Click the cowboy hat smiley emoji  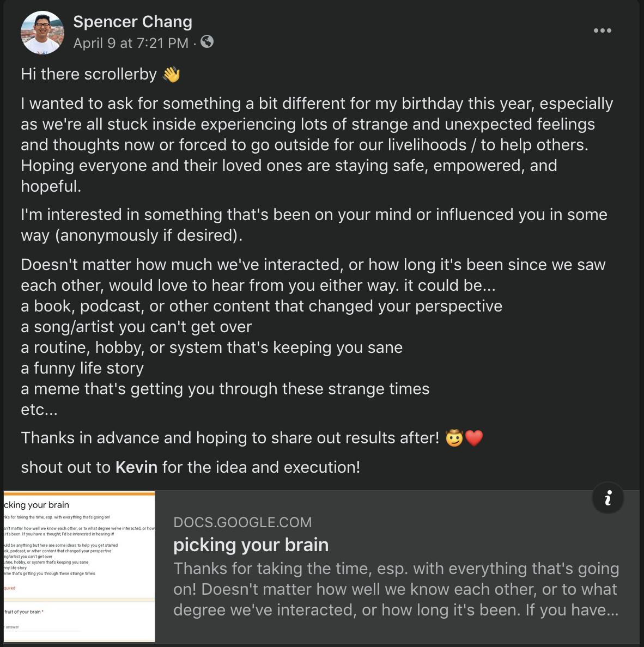(454, 438)
